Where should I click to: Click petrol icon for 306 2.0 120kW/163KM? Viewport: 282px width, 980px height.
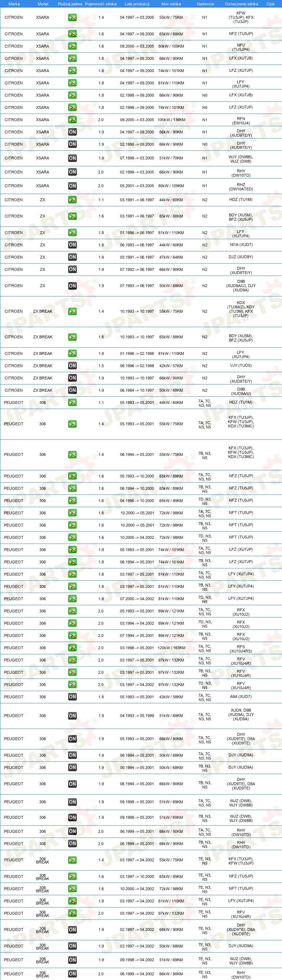(72, 648)
